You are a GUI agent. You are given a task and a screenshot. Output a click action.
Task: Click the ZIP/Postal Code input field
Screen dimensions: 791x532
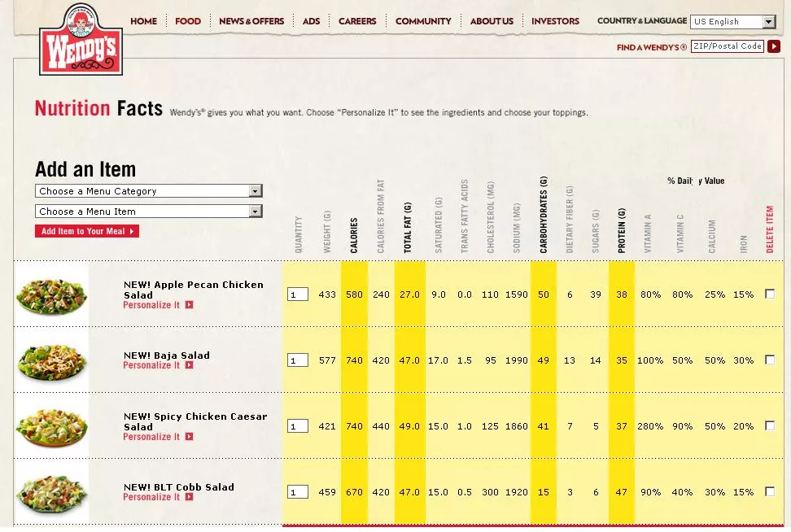tap(727, 46)
